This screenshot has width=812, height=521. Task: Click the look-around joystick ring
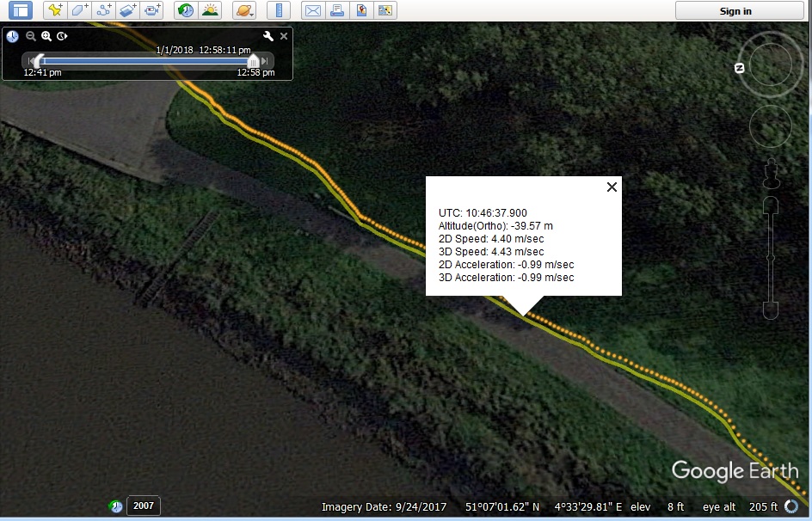(770, 64)
